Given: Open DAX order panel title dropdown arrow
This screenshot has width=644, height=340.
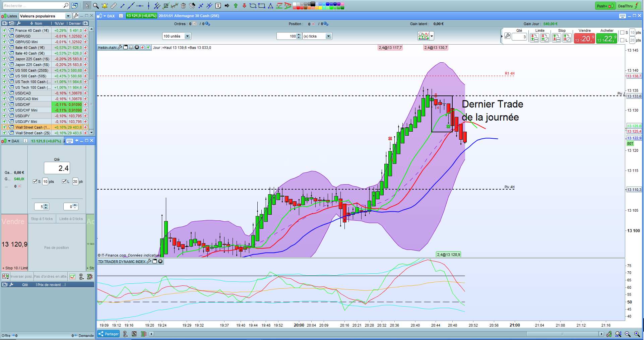Looking at the screenshot, I should coord(9,141).
